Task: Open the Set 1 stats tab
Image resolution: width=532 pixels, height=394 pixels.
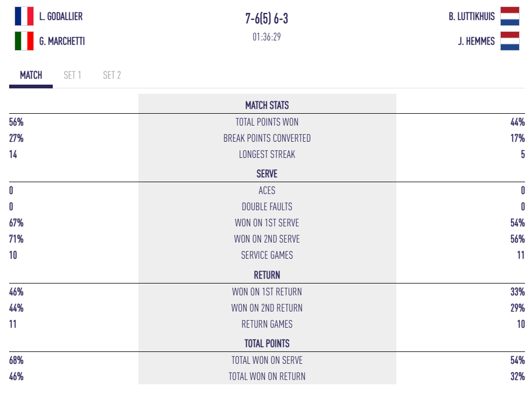Action: click(x=72, y=75)
